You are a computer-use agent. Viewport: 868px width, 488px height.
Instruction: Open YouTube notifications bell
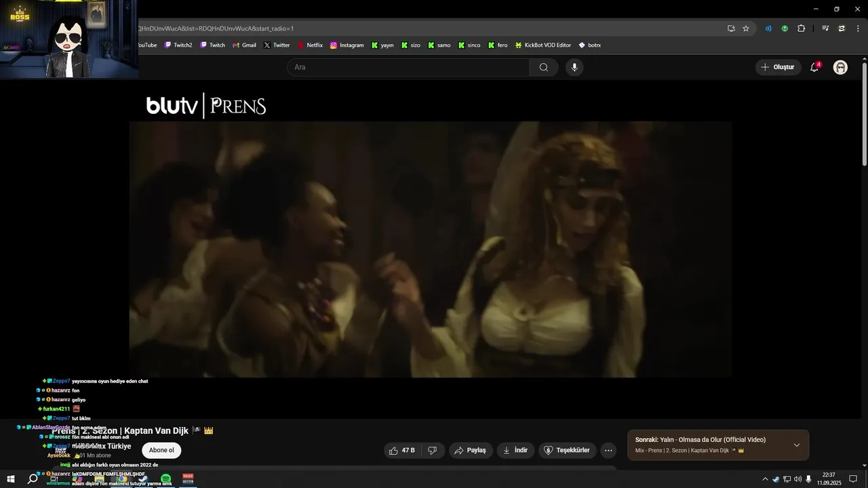[814, 67]
